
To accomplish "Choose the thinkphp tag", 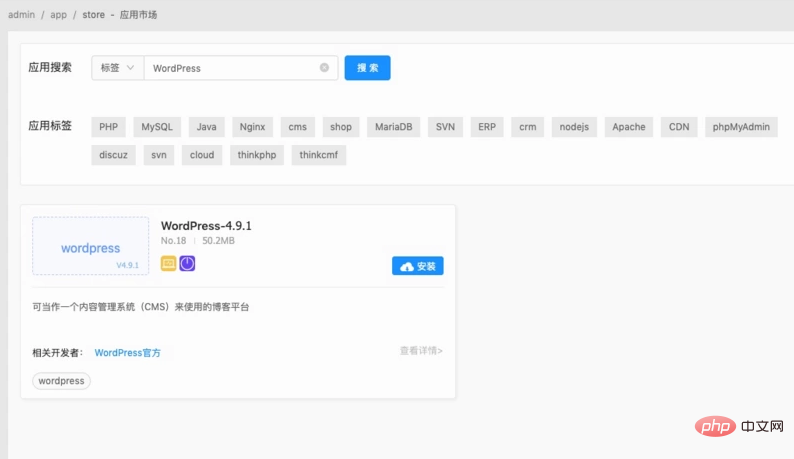I will pyautogui.click(x=257, y=155).
